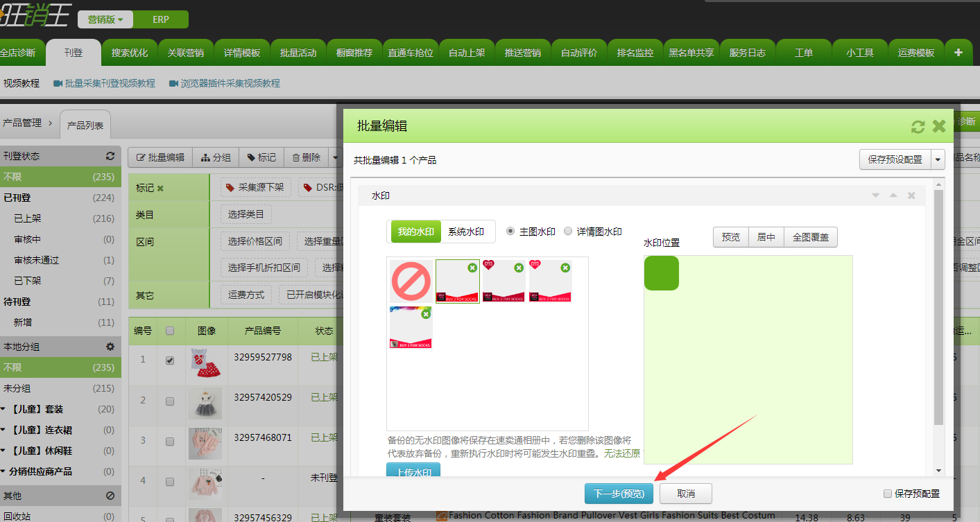
Task: Click the 预览 watermark position button
Action: 731,237
